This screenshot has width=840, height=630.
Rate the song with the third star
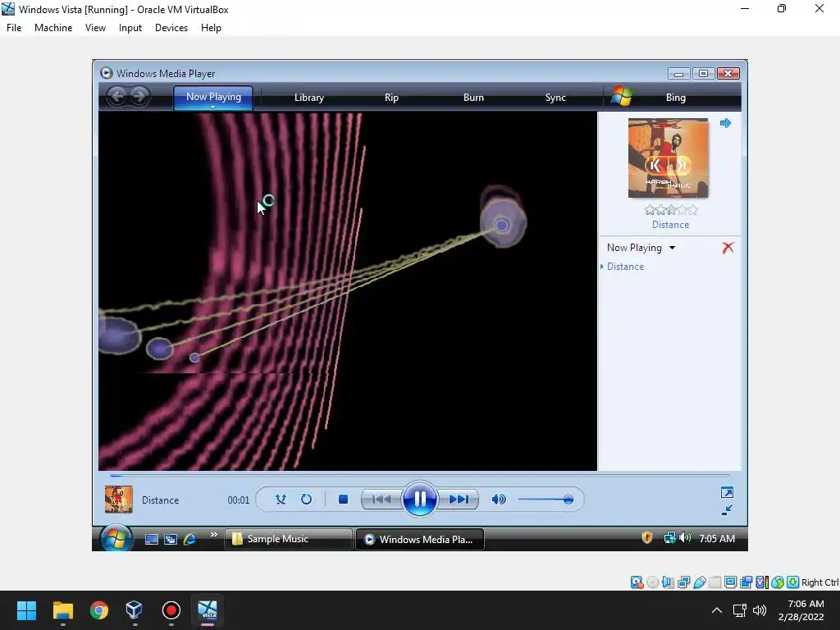(671, 210)
